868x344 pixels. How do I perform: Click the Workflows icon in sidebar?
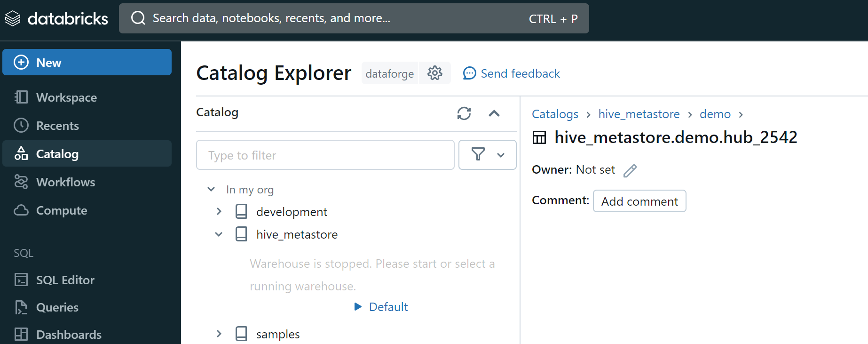21,182
